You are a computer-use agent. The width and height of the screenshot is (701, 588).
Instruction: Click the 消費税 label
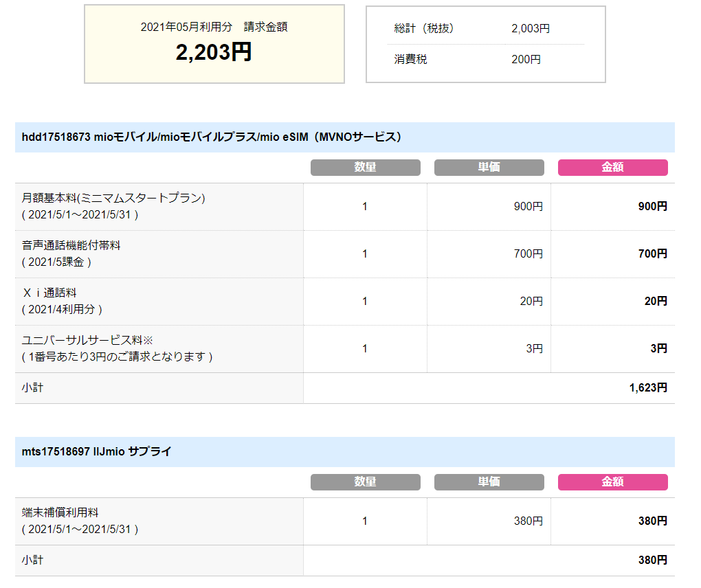point(410,59)
